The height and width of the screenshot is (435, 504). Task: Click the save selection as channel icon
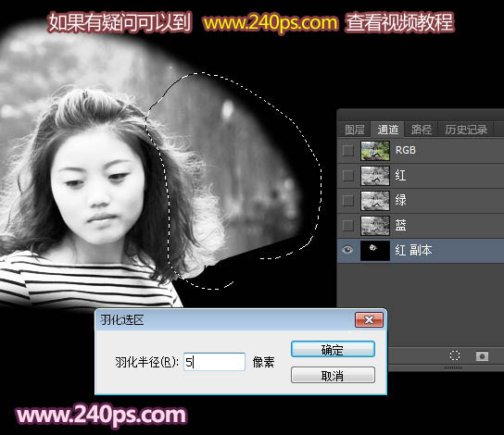[482, 355]
